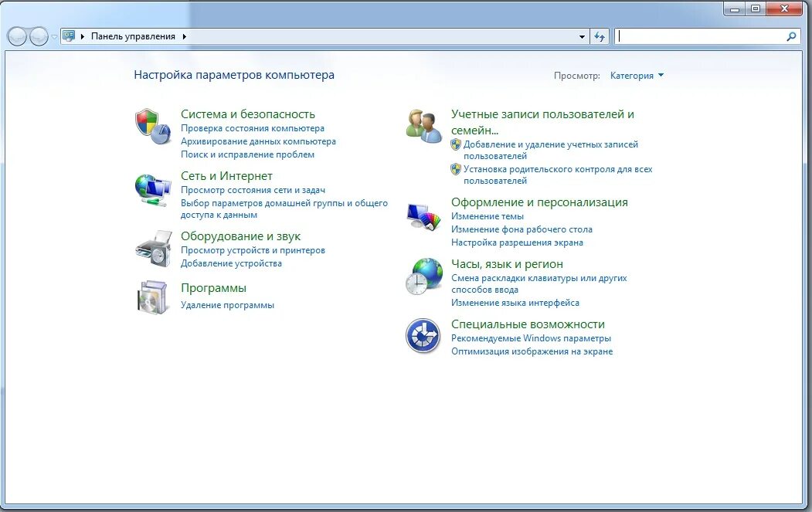Open Специальные возможности heading
Image resolution: width=812 pixels, height=512 pixels.
(x=528, y=324)
